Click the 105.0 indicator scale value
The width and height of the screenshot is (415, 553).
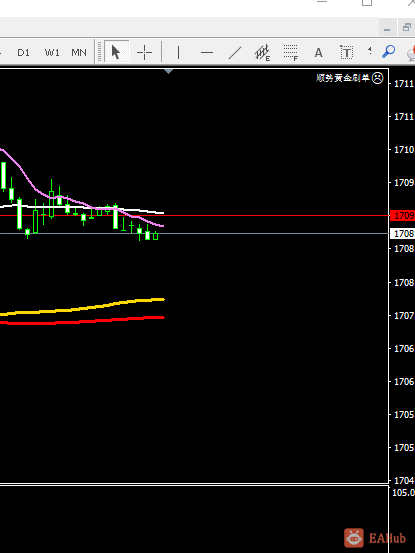click(403, 493)
